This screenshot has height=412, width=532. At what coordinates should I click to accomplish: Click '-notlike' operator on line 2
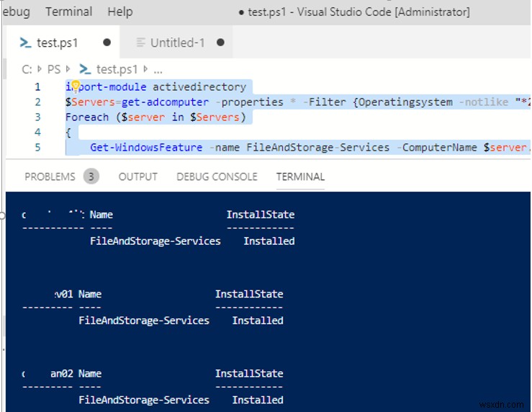(x=484, y=102)
